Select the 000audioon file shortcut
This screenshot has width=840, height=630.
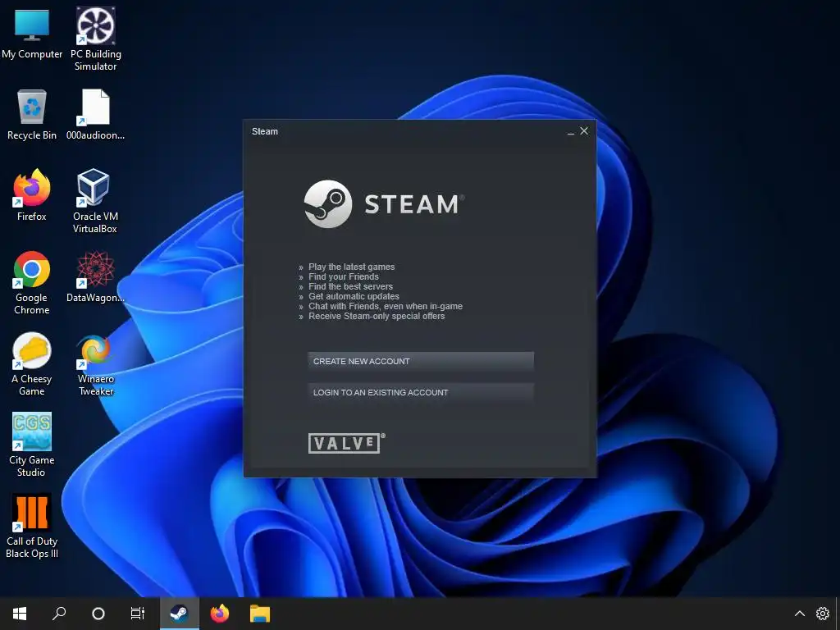coord(95,115)
